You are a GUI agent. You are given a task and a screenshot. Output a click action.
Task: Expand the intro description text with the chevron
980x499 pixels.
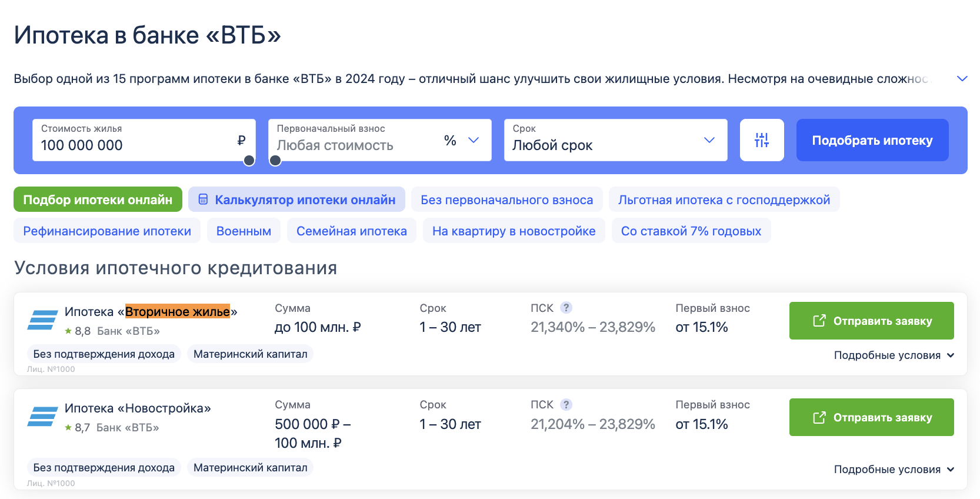click(962, 79)
